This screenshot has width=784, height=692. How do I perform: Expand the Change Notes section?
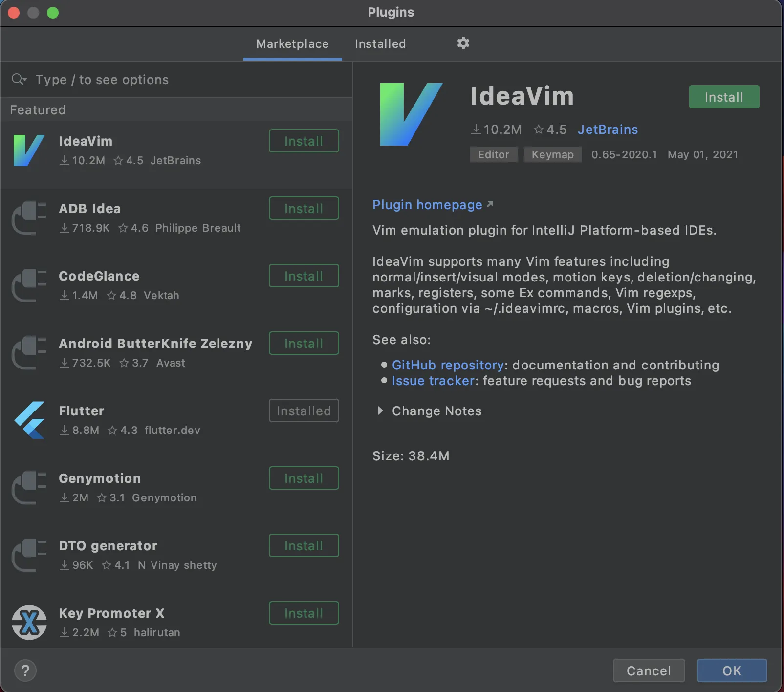(381, 411)
